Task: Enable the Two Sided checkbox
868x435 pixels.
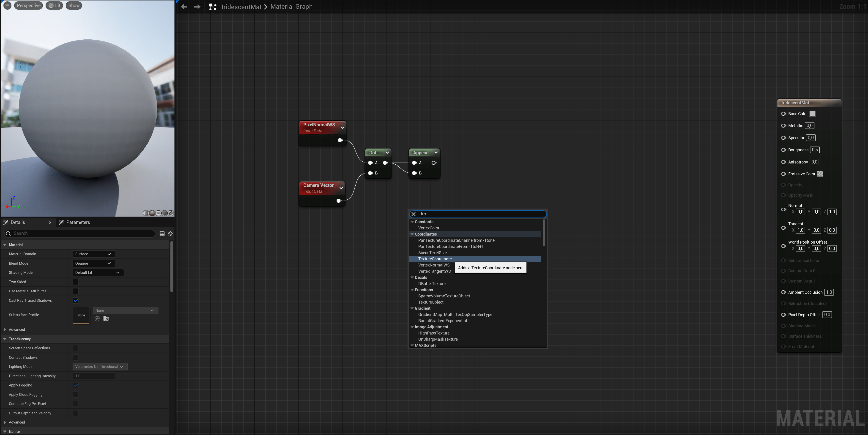Action: coord(76,282)
